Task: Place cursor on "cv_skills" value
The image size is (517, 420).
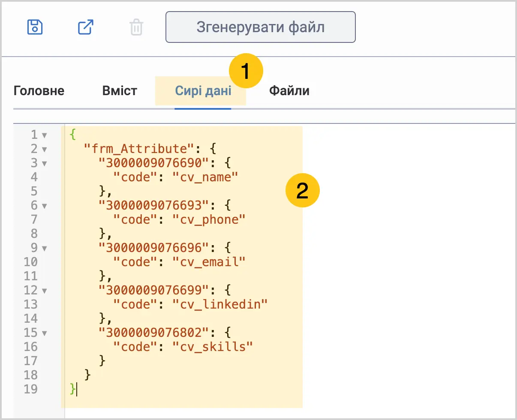Action: [213, 346]
